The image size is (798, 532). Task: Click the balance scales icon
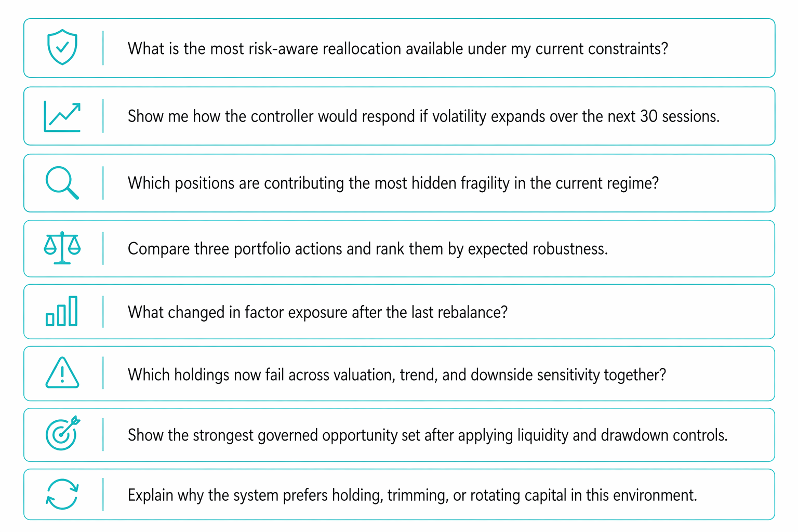point(62,248)
